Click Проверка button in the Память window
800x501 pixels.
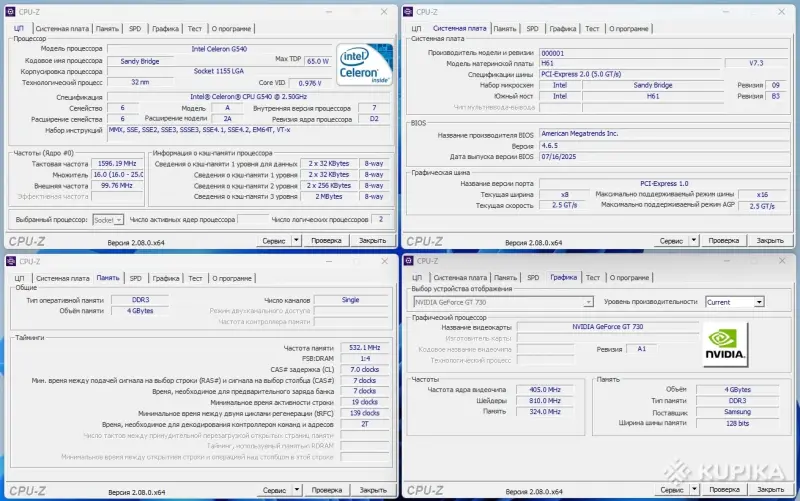[x=327, y=490]
